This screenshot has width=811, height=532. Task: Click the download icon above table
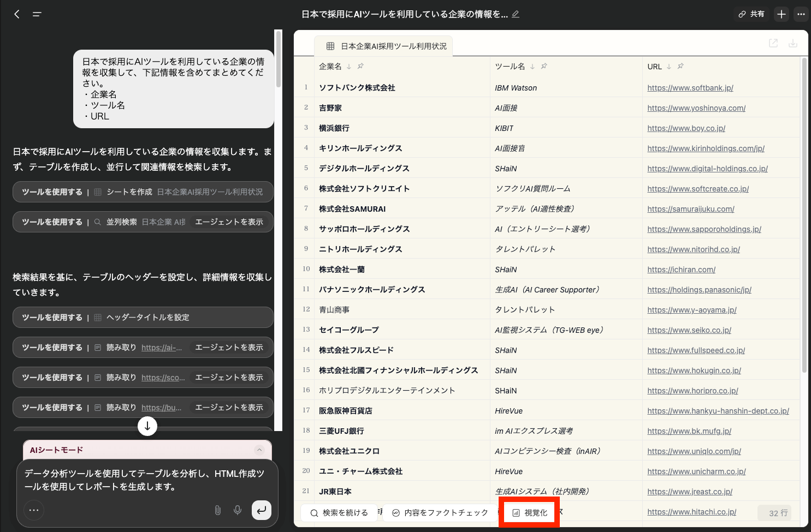[793, 43]
